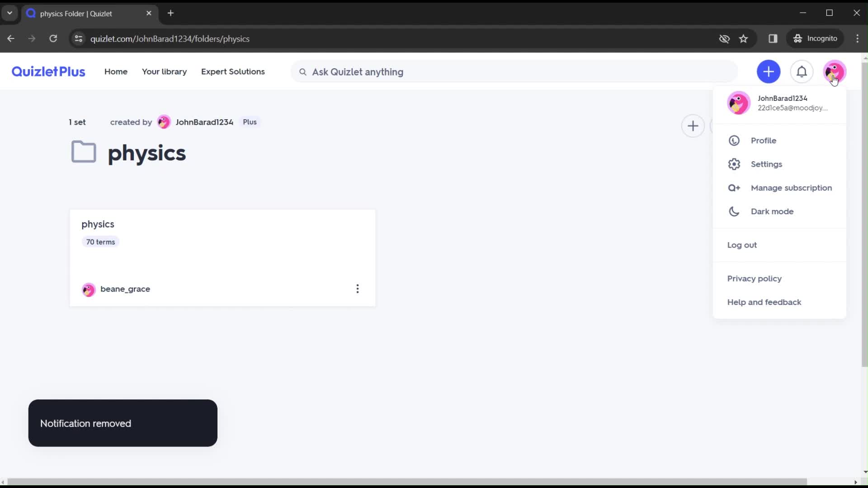Click the Dark mode moon icon
868x488 pixels.
734,211
